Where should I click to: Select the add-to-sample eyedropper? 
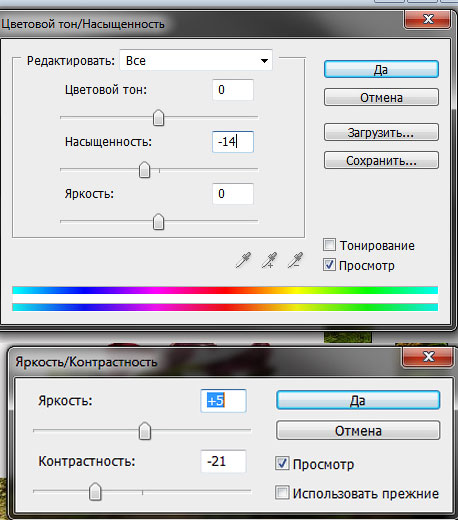click(x=269, y=260)
